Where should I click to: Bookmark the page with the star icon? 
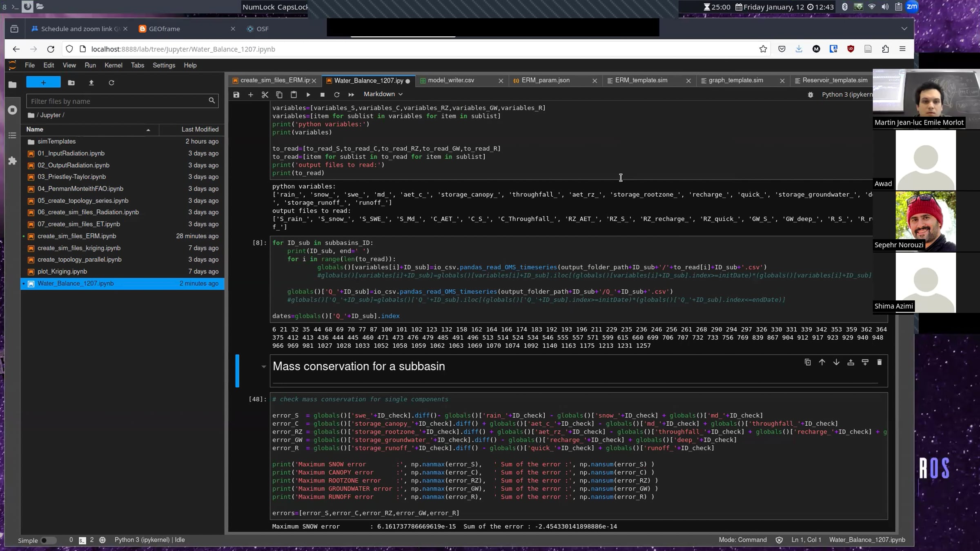pos(763,49)
